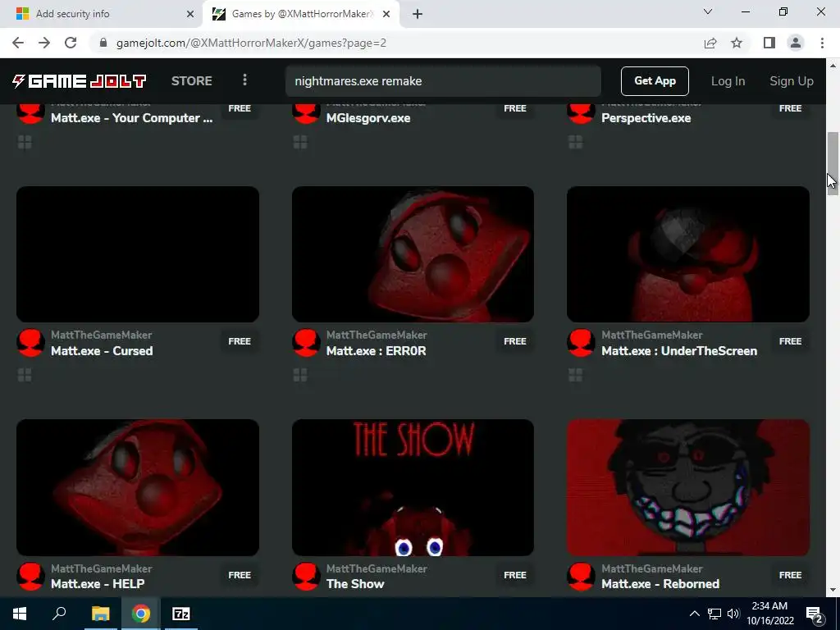840x630 pixels.
Task: Click the lock icon in address bar
Action: coord(103,43)
